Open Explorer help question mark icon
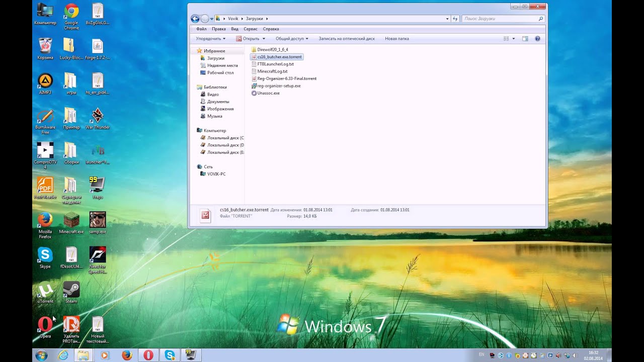This screenshot has width=644, height=362. point(537,39)
